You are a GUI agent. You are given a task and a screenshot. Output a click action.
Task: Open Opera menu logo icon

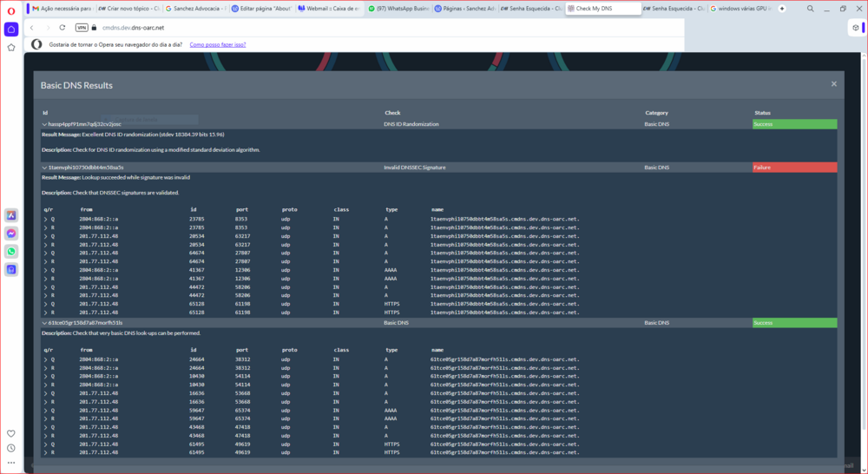pyautogui.click(x=10, y=9)
